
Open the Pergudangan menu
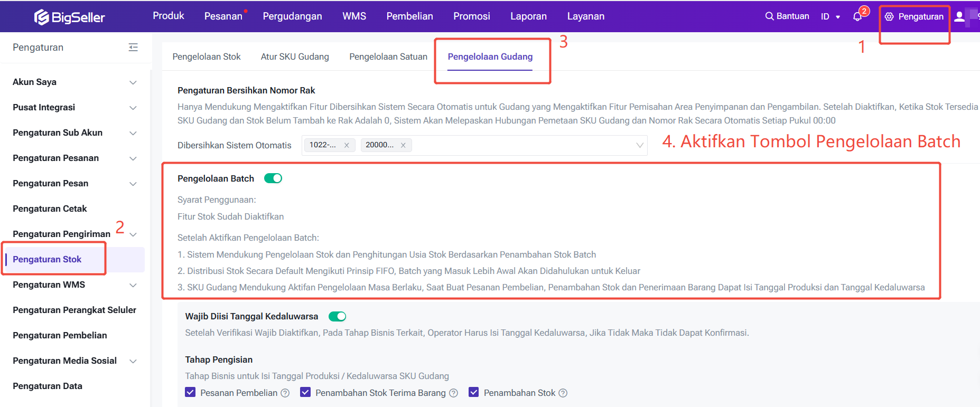tap(292, 16)
